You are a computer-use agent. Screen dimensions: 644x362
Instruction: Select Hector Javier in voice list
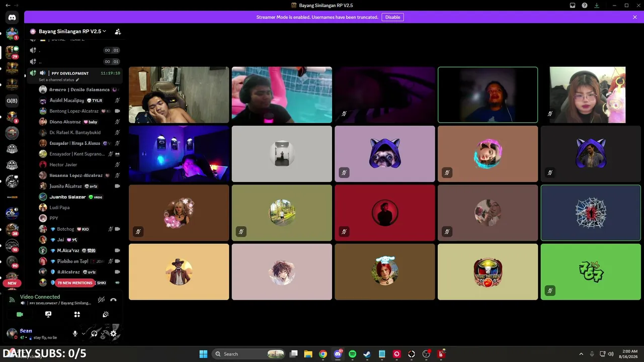[x=80, y=164]
